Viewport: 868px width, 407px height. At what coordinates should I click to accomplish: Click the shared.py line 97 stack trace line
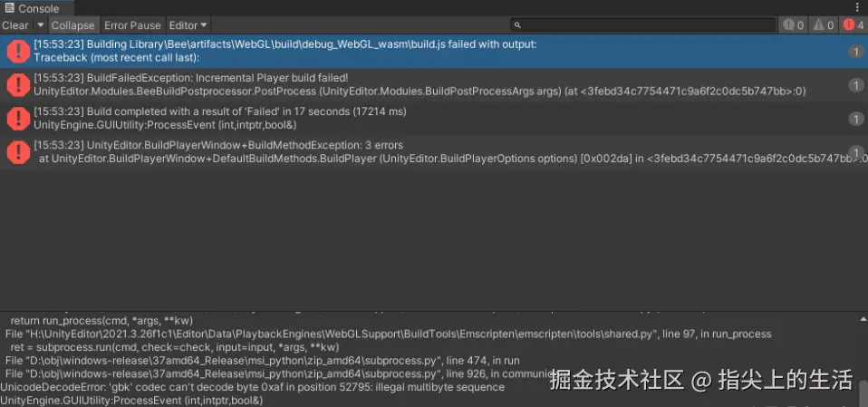point(388,334)
